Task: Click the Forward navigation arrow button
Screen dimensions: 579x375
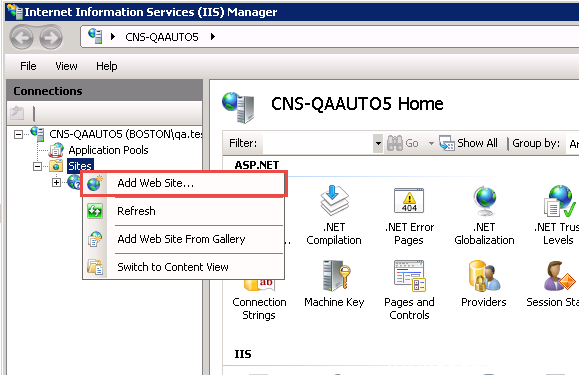Action: pos(51,37)
